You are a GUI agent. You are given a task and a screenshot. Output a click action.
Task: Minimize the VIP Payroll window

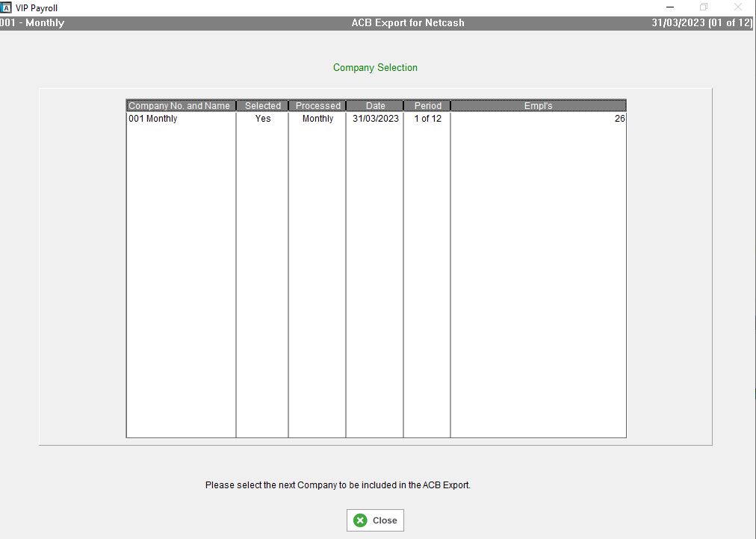point(670,7)
